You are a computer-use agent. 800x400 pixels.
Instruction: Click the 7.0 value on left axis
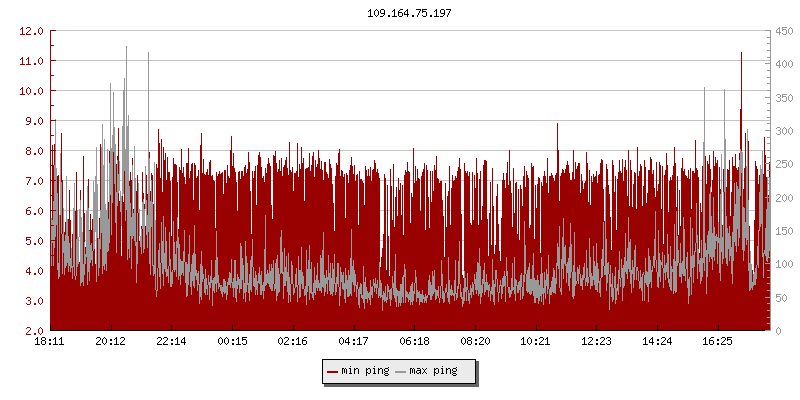(x=34, y=181)
